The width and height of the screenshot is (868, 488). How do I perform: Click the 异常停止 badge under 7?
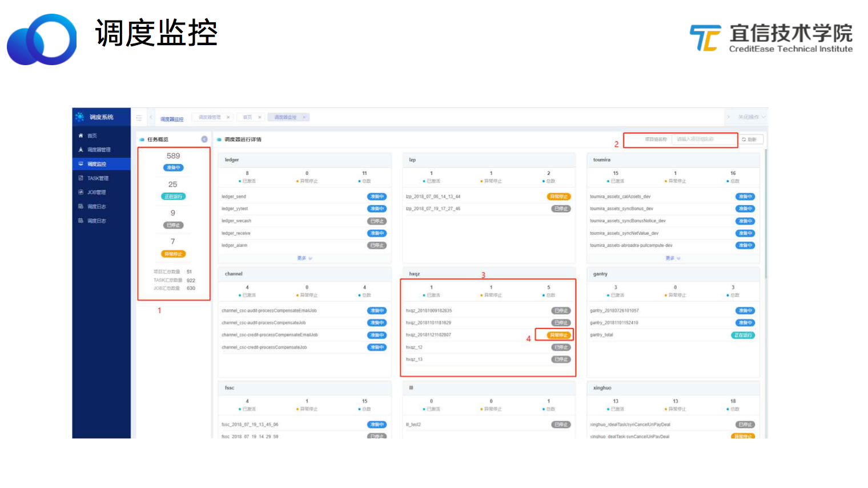(174, 254)
